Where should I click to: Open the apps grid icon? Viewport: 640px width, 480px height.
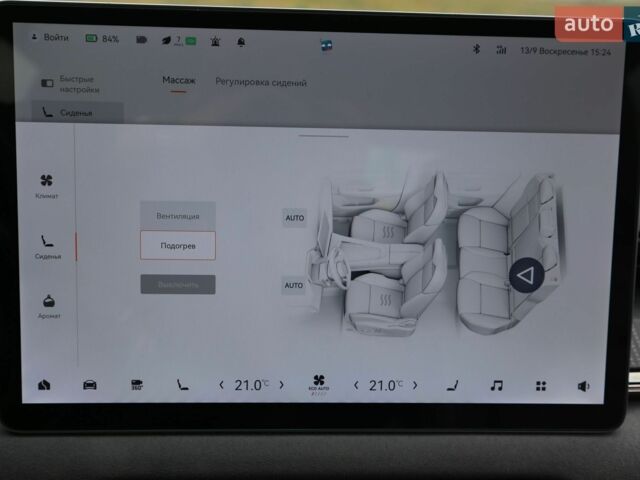click(x=541, y=386)
